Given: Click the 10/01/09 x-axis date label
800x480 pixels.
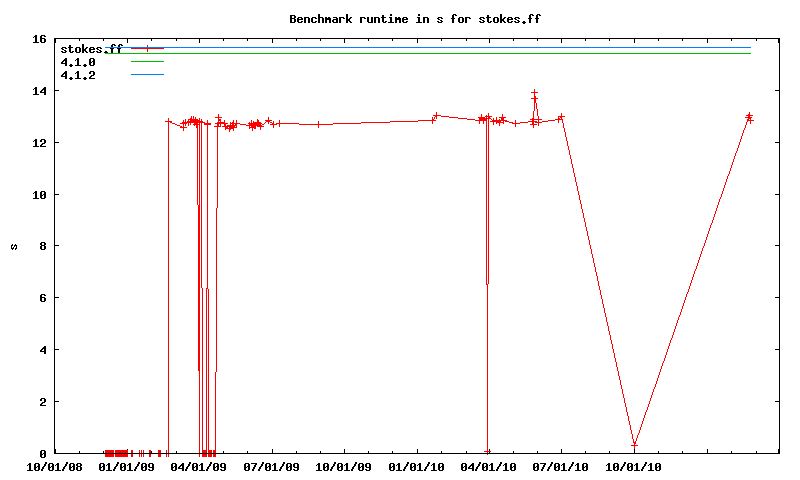Looking at the screenshot, I should click(x=344, y=466).
